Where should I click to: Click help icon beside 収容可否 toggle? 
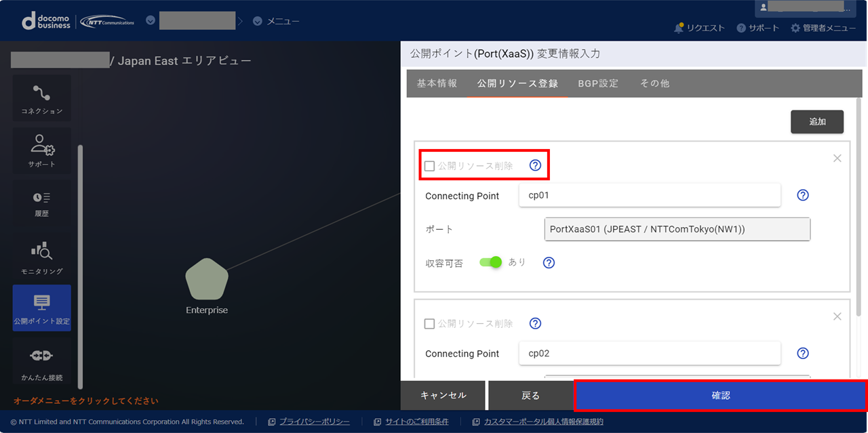[x=549, y=262]
